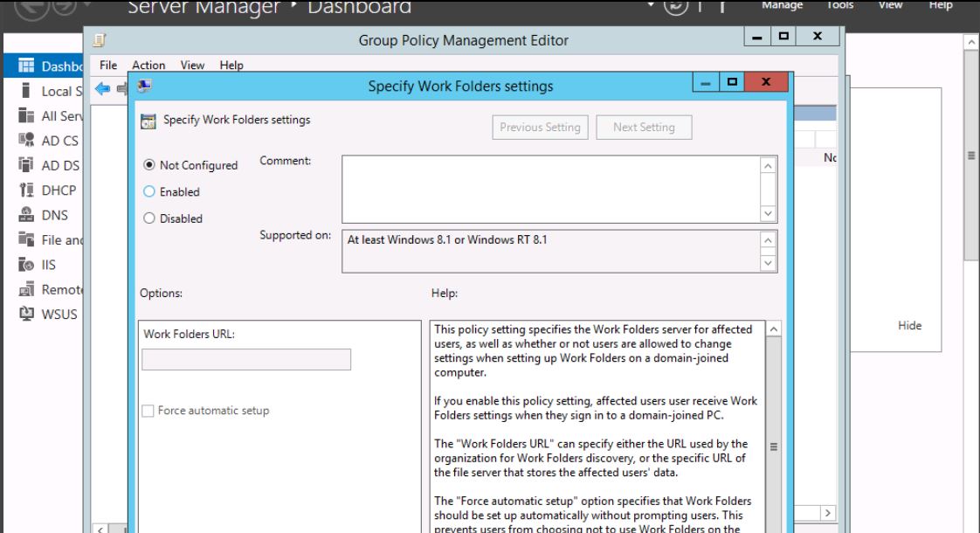980x533 pixels.
Task: Click inside the Comment text box
Action: point(550,189)
